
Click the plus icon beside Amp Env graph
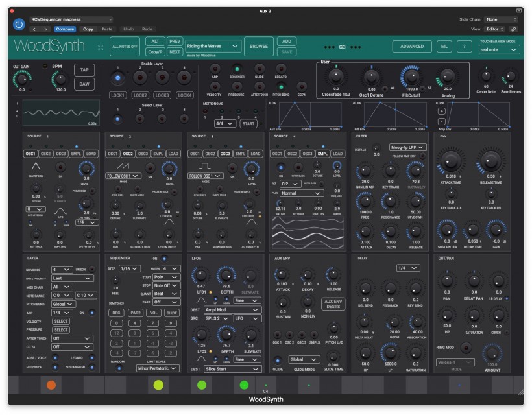click(441, 111)
